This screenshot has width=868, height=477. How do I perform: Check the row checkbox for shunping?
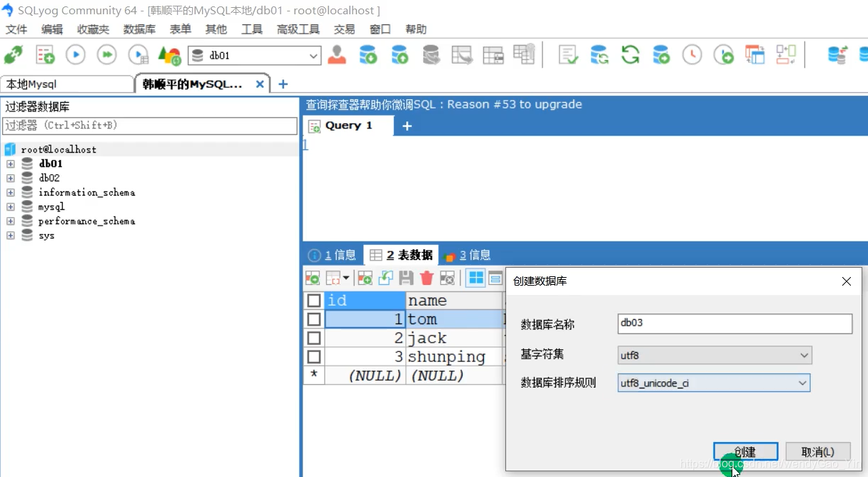click(x=314, y=356)
